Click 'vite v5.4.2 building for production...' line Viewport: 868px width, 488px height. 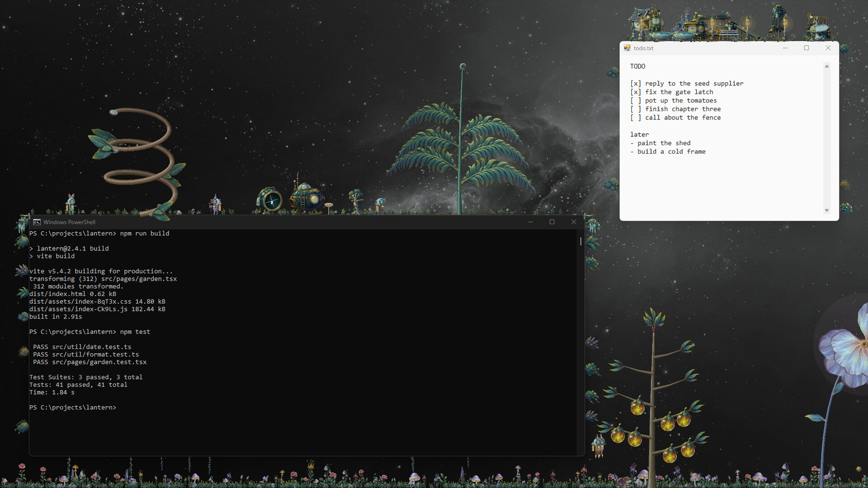(101, 271)
